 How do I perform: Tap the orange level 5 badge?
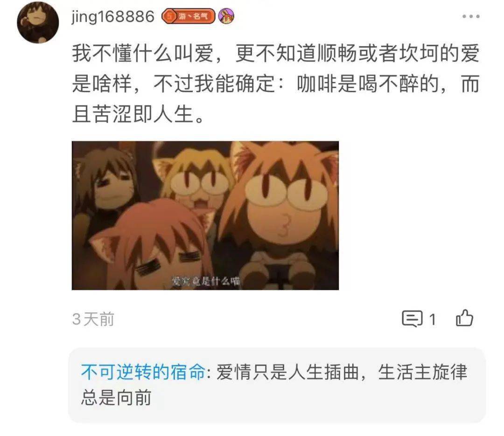188,16
